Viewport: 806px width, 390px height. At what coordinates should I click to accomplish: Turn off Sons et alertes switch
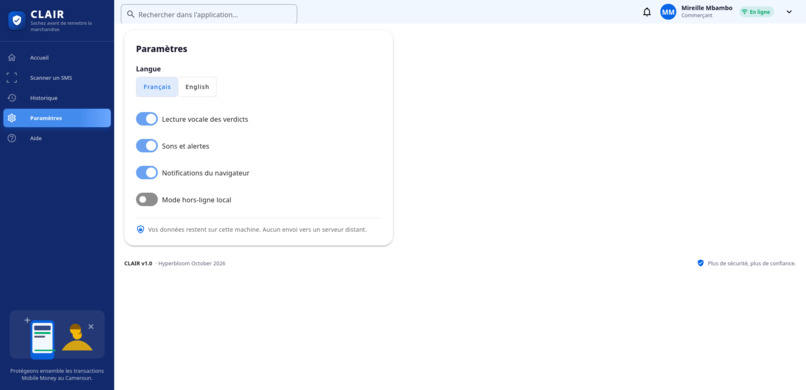(146, 146)
